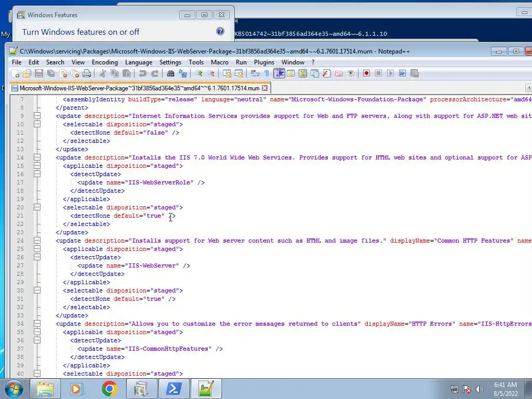Viewport: 532px width, 399px height.
Task: Open Find with the binoculars icon
Action: (x=170, y=74)
